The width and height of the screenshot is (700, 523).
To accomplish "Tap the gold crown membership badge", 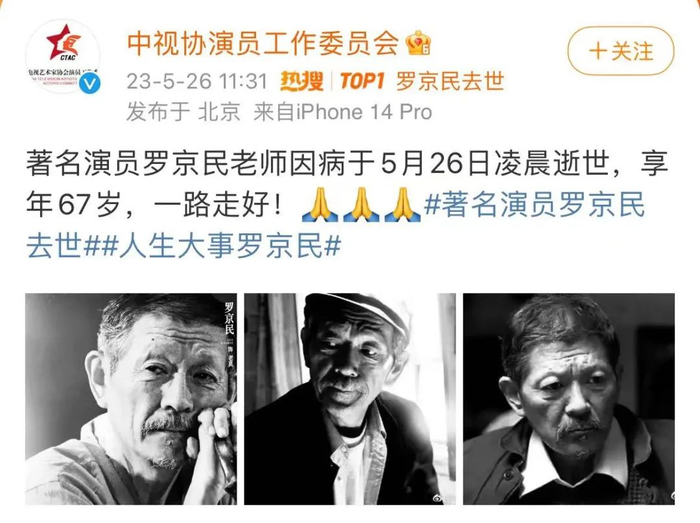I will click(x=418, y=43).
